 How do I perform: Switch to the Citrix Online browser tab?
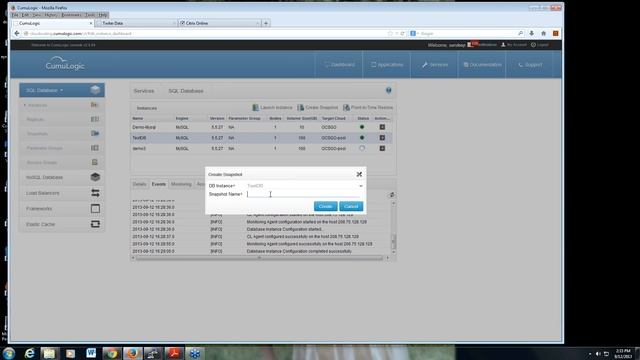pos(219,23)
